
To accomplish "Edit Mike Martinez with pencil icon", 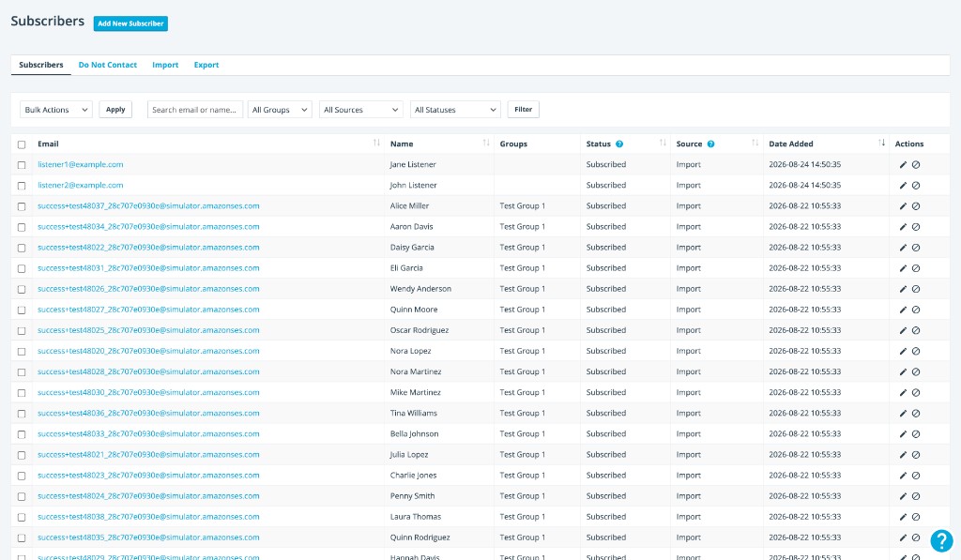I will click(x=903, y=393).
